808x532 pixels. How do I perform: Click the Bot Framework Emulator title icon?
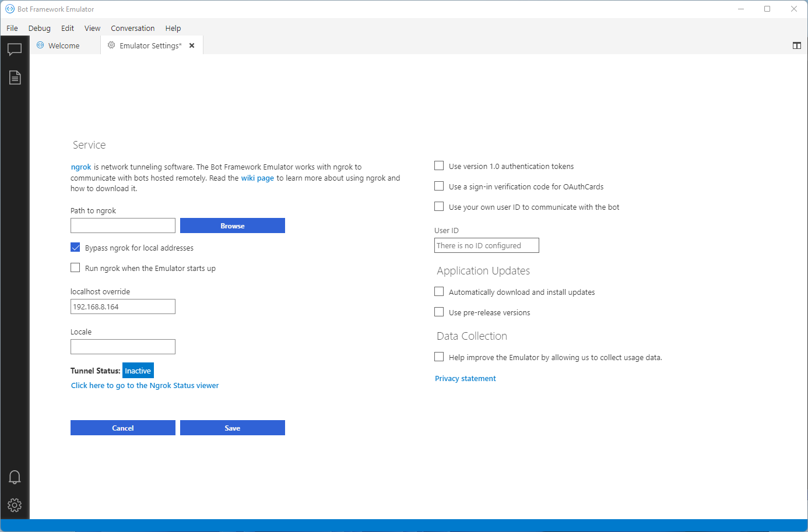(10, 9)
